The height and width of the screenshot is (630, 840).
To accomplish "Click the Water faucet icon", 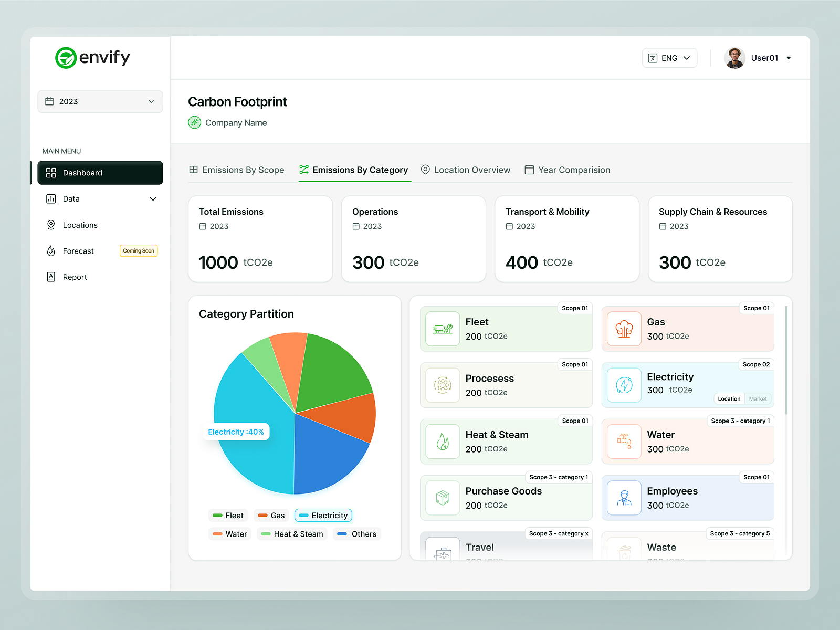I will click(624, 442).
